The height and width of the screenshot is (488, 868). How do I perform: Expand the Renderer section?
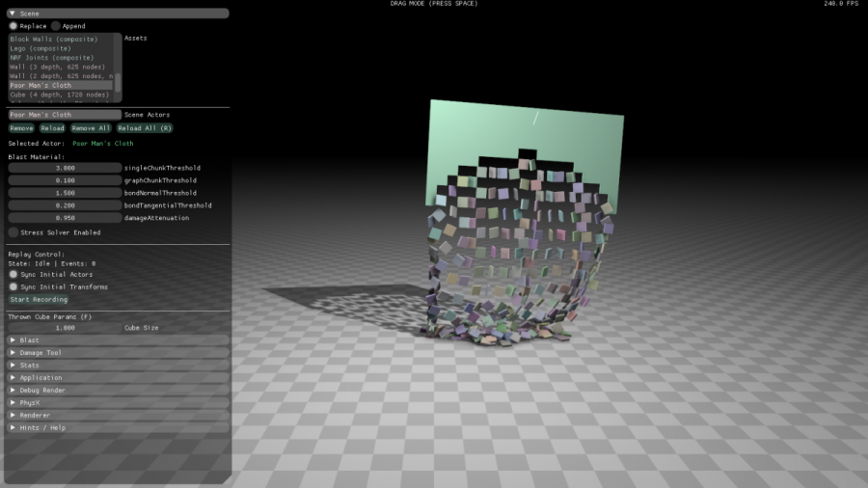click(118, 416)
